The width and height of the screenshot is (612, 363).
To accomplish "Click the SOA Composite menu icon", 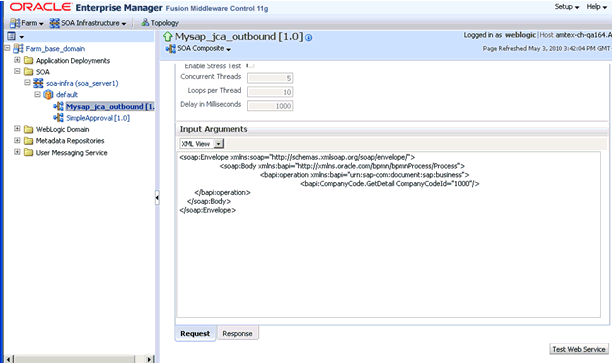I will pos(171,49).
